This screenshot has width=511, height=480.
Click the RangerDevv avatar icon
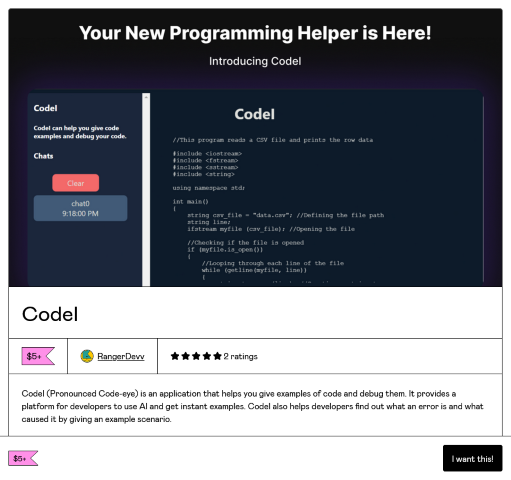tap(87, 356)
